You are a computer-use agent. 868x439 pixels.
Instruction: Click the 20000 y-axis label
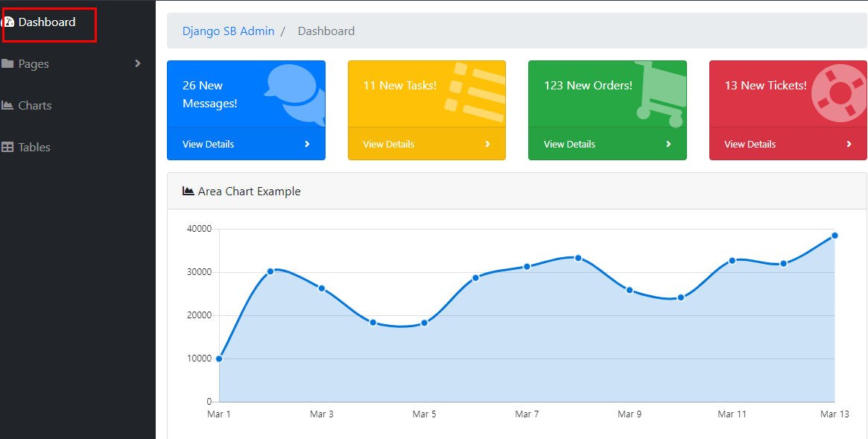click(x=199, y=315)
